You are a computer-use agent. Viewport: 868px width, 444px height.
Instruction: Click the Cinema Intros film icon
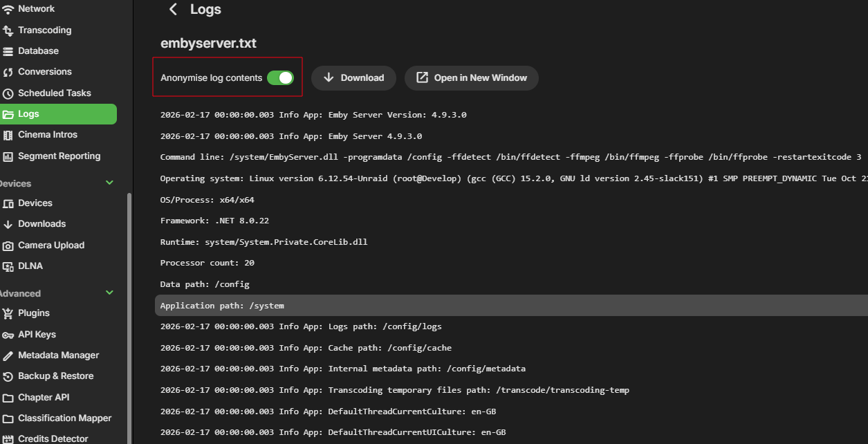click(x=8, y=135)
